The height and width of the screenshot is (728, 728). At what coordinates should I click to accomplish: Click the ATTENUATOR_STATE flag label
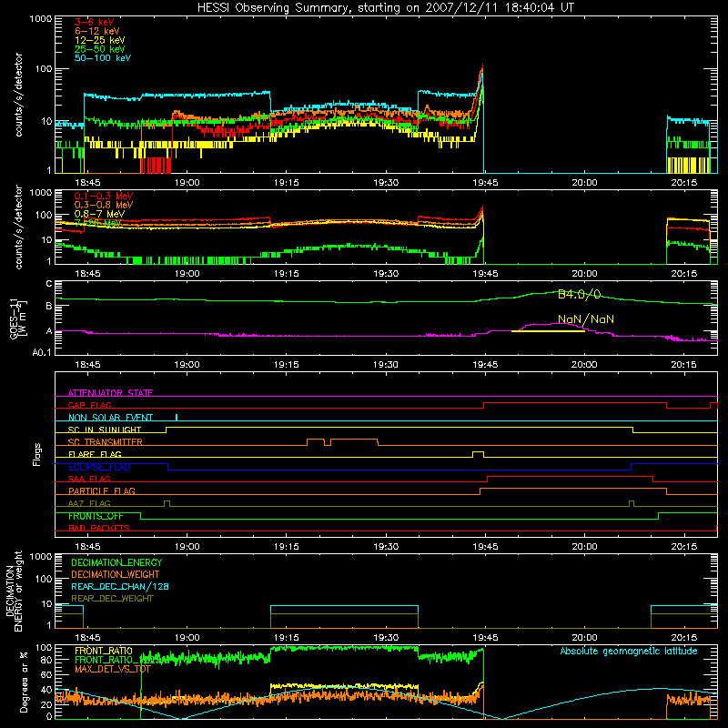110,393
